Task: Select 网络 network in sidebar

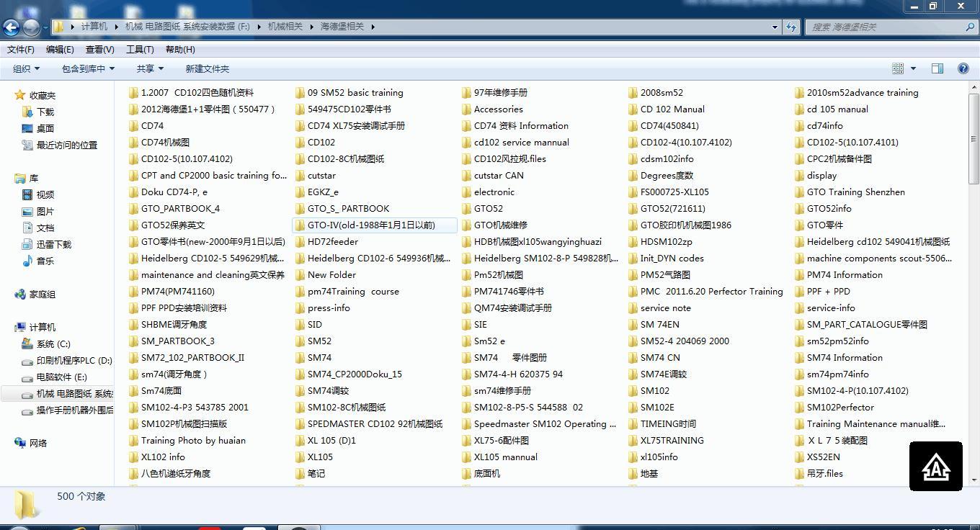Action: [x=30, y=443]
